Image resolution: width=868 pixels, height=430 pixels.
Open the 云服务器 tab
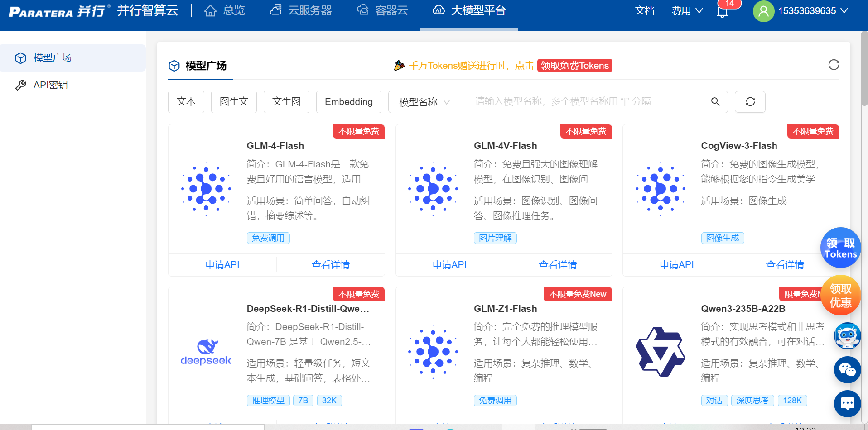[x=301, y=10]
